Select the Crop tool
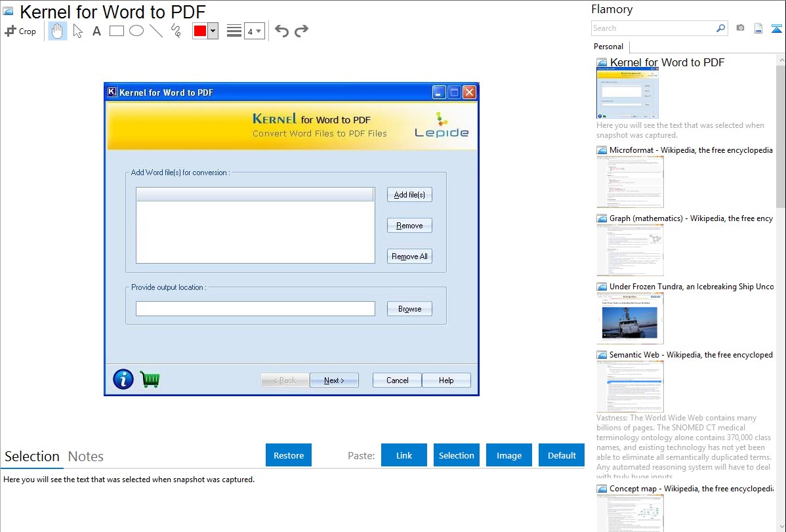 pos(20,31)
